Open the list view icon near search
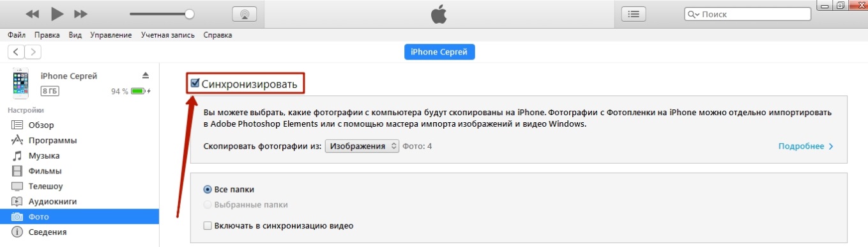Image resolution: width=868 pixels, height=247 pixels. (x=634, y=13)
